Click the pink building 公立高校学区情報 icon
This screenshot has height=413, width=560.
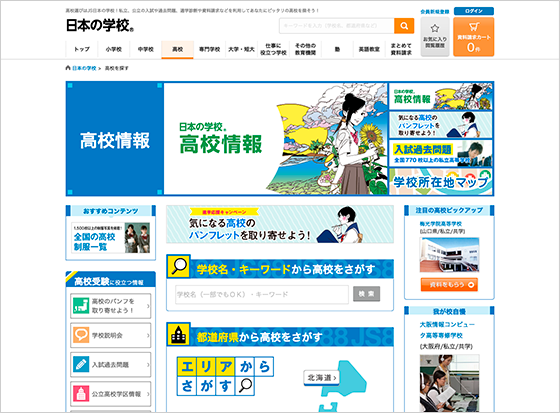[81, 394]
